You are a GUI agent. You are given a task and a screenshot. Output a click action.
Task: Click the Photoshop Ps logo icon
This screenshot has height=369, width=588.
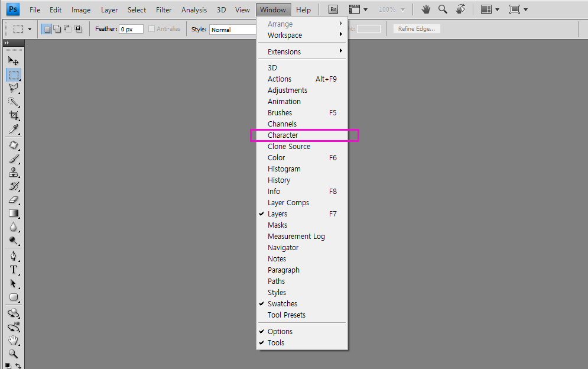click(13, 9)
